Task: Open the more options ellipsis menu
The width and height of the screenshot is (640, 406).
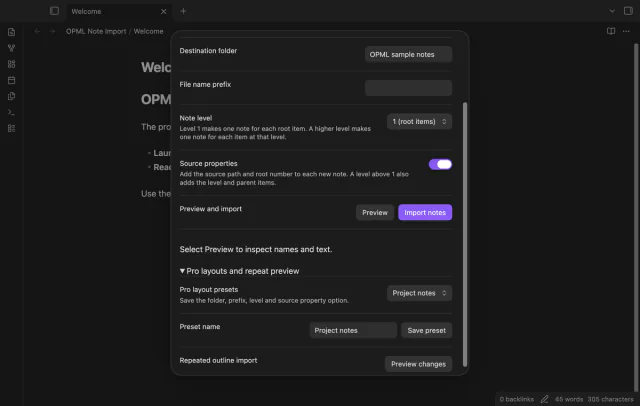Action: (x=626, y=31)
